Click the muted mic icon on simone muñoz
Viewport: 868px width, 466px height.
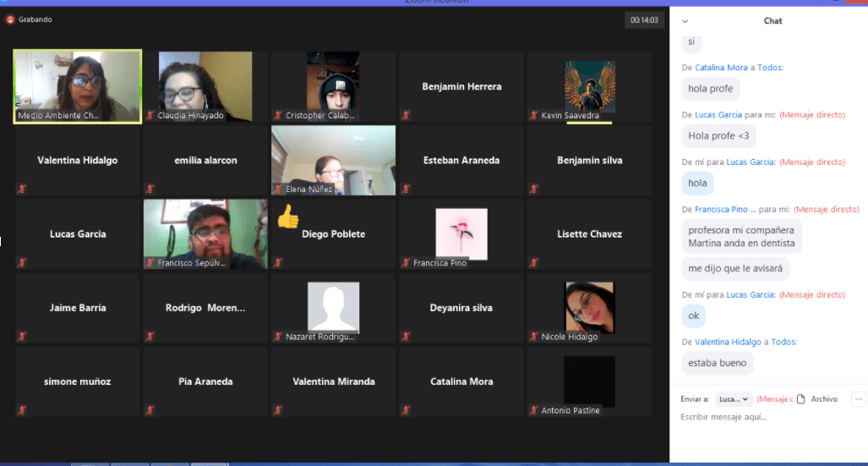(x=22, y=410)
